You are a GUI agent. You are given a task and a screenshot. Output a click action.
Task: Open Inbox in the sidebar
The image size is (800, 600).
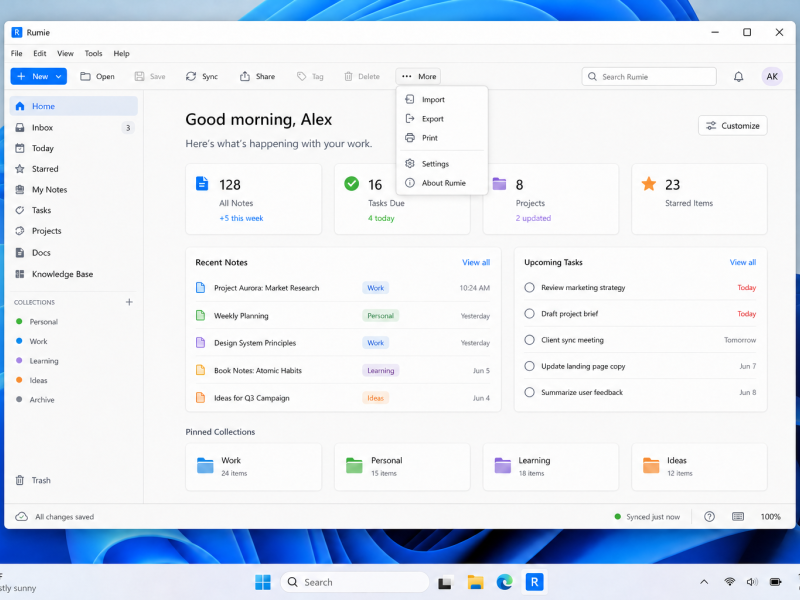tap(73, 128)
